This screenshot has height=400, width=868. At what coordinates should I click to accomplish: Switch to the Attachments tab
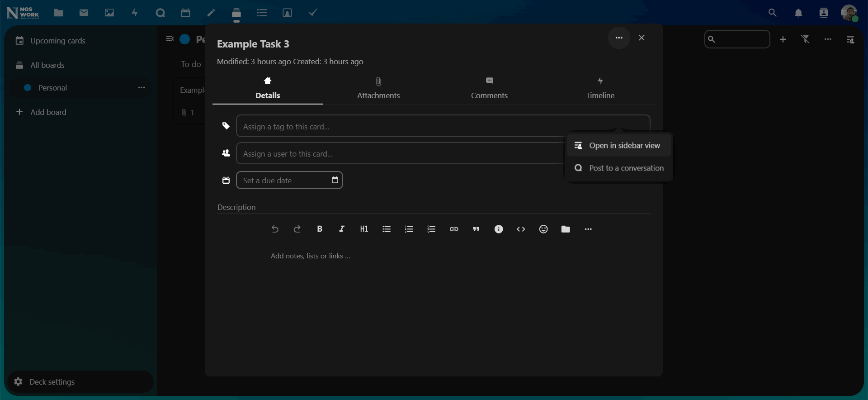tap(378, 88)
